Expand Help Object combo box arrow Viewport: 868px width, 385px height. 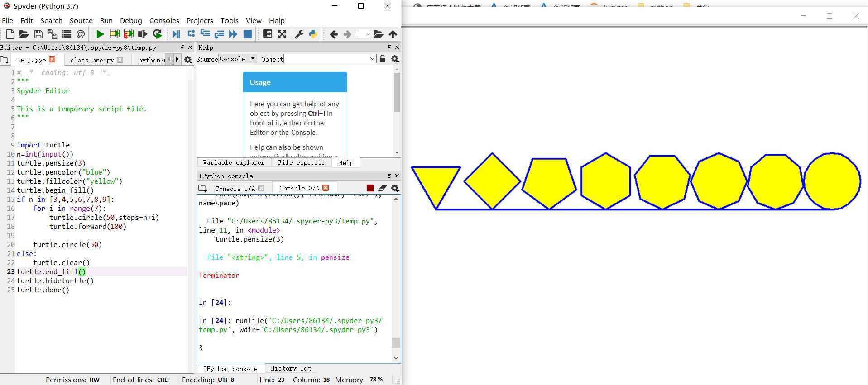pos(372,59)
